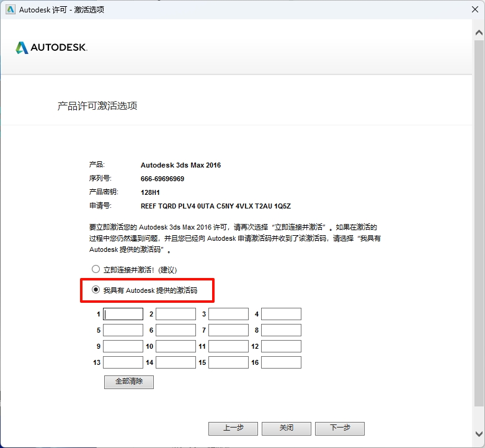This screenshot has width=485, height=448.
Task: Click the Autodesk logo in header
Action: click(51, 48)
